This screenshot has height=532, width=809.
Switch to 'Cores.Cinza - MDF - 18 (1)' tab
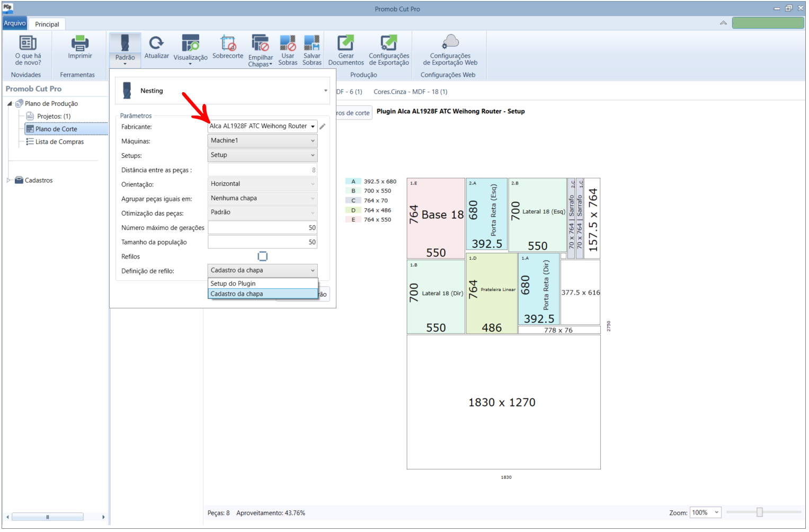411,92
